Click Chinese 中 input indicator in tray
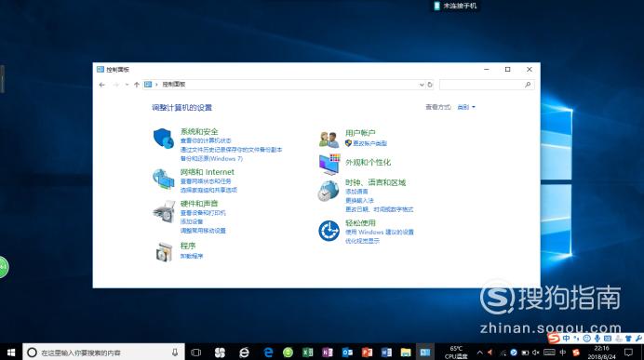Image resolution: width=644 pixels, height=360 pixels. (563, 353)
